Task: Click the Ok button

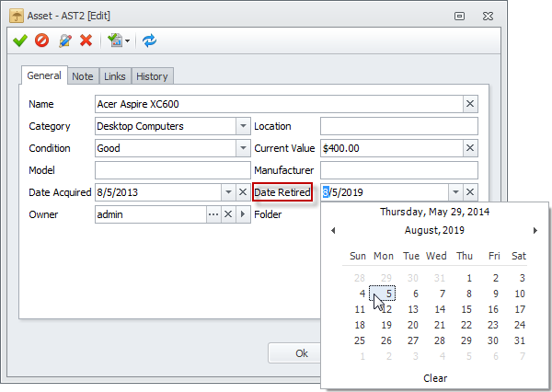Action: point(294,353)
